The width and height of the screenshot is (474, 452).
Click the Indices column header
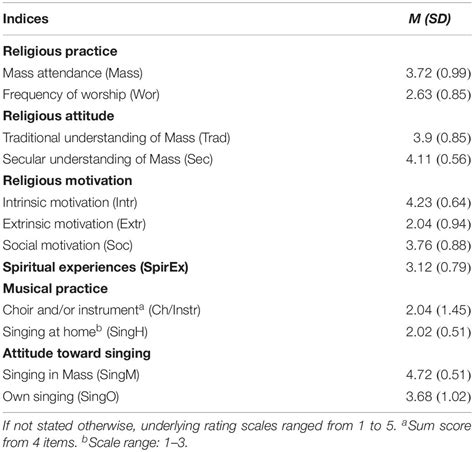[26, 19]
